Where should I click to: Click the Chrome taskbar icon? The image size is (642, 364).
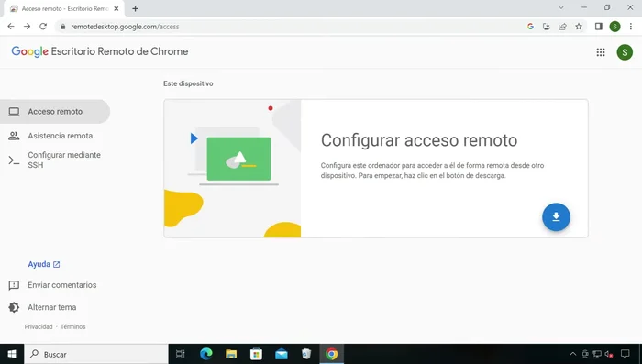pos(331,354)
